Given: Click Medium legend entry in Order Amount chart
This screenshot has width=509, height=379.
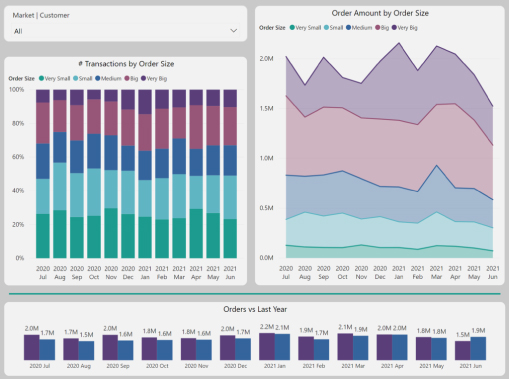Looking at the screenshot, I should (x=359, y=28).
